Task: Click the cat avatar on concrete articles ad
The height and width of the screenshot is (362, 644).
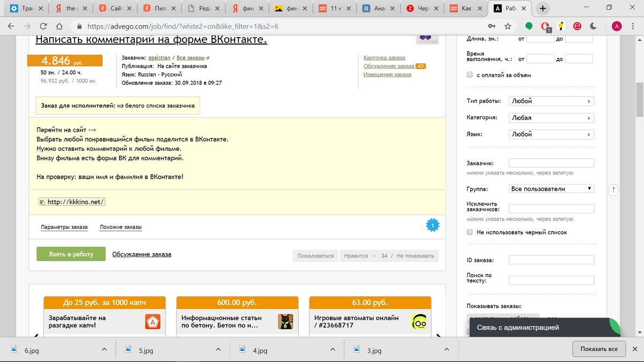Action: [286, 322]
